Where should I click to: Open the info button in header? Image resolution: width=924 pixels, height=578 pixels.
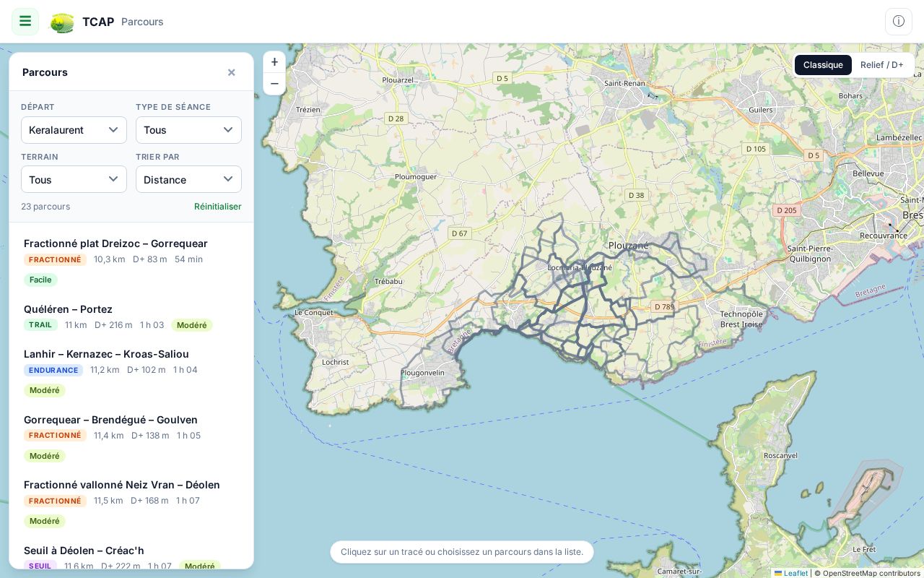click(899, 22)
